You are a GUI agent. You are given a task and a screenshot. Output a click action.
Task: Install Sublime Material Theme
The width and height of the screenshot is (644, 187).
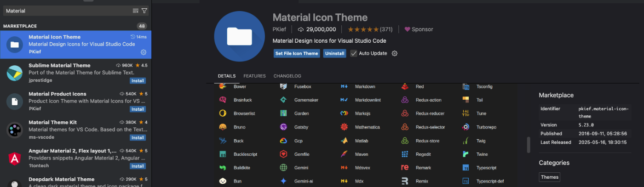[x=138, y=81]
